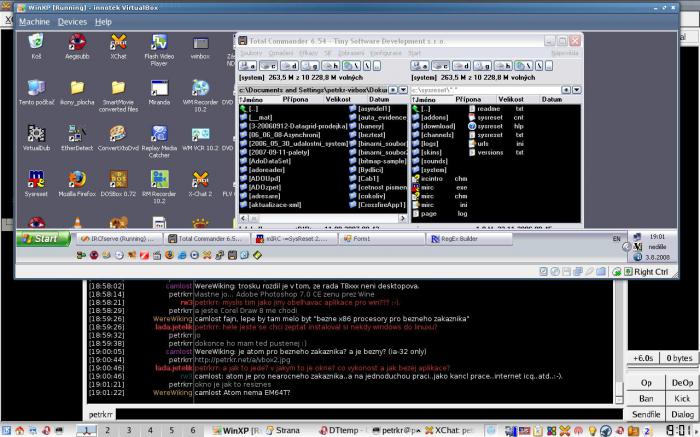Image resolution: width=700 pixels, height=437 pixels.
Task: Launch Miranda from the desktop
Action: click(x=159, y=93)
